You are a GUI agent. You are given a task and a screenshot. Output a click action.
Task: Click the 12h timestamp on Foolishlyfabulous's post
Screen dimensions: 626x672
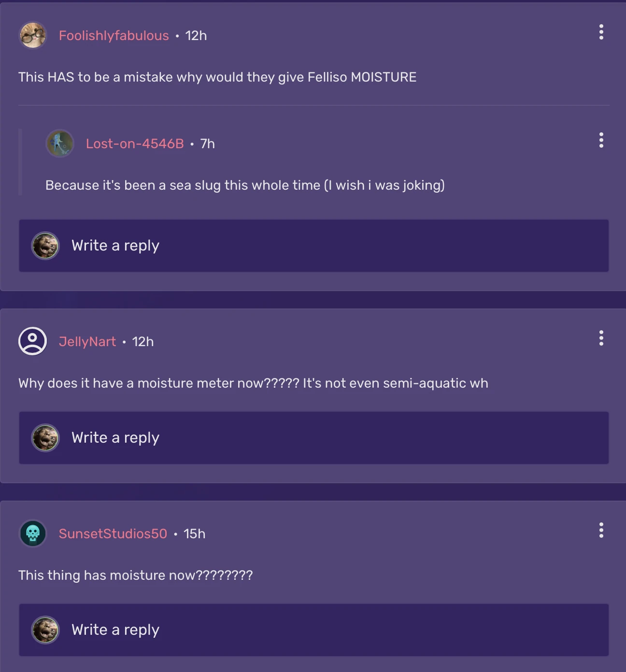tap(195, 35)
